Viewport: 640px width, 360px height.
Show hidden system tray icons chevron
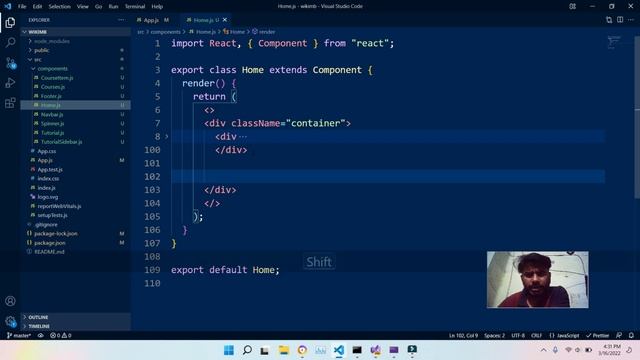click(x=543, y=350)
